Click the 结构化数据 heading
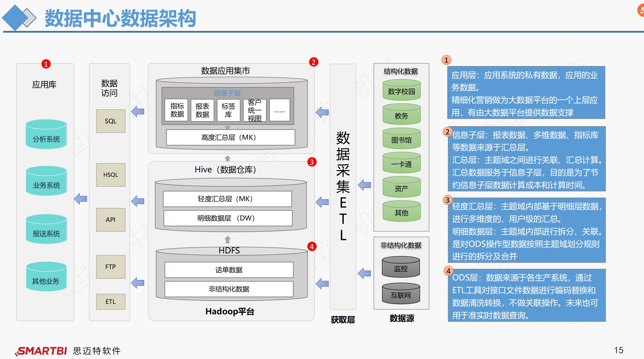 401,71
